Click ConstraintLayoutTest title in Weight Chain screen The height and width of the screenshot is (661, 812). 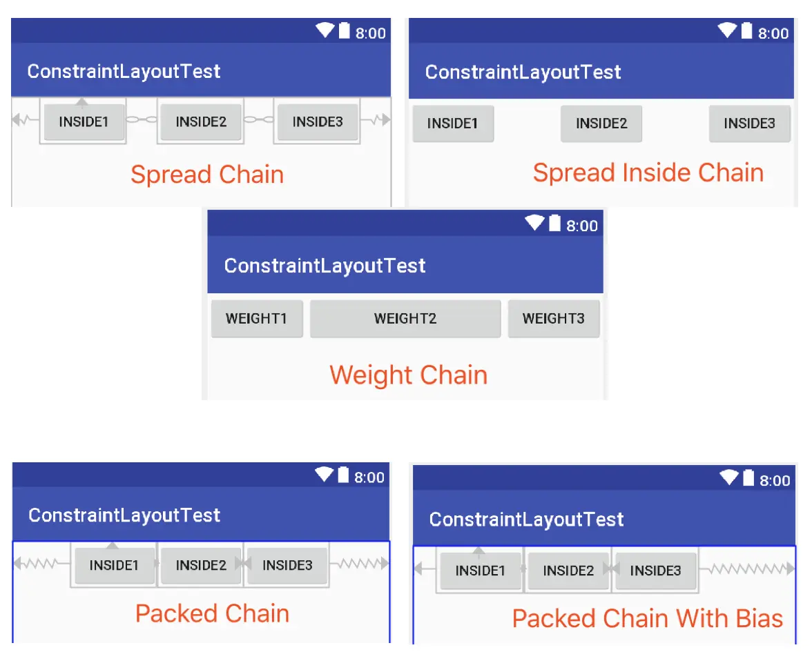click(325, 266)
